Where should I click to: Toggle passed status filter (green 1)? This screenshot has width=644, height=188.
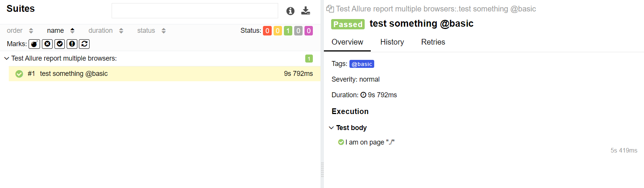click(x=288, y=31)
